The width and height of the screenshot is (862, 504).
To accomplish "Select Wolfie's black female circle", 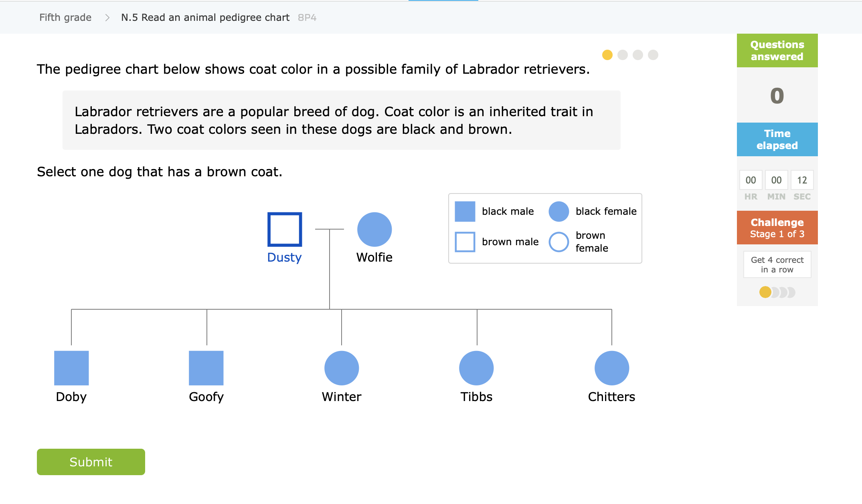I will click(374, 230).
